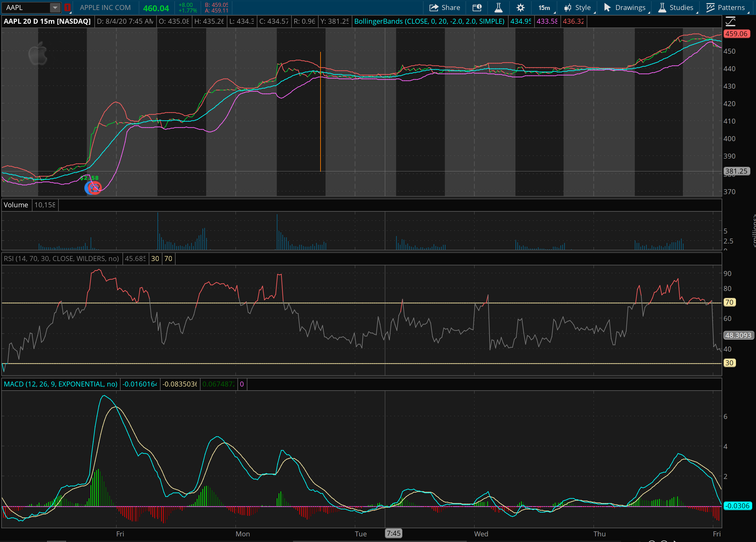Click the Mon label on time axis
756x542 pixels.
(243, 534)
